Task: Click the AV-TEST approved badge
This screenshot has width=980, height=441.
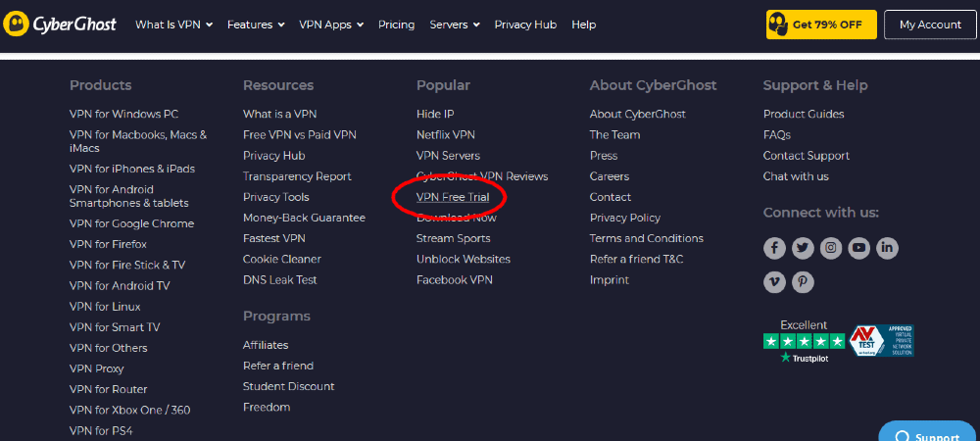Action: click(881, 340)
